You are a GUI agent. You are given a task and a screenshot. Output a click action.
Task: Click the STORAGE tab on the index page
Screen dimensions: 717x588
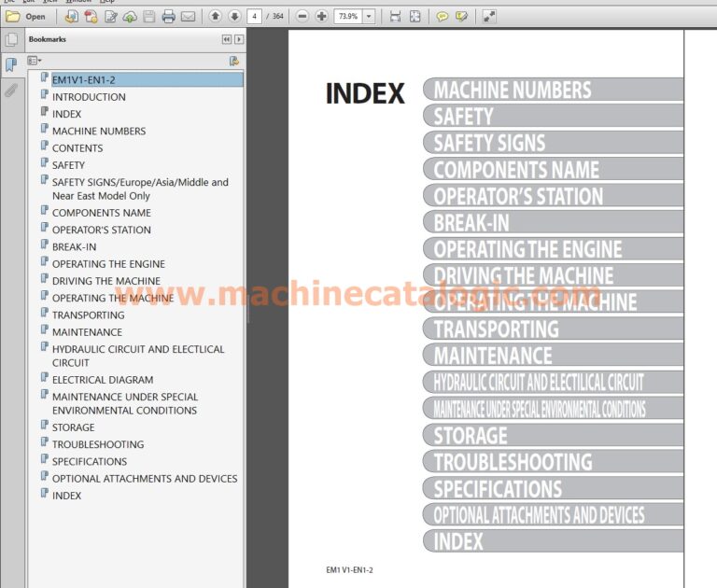point(553,435)
